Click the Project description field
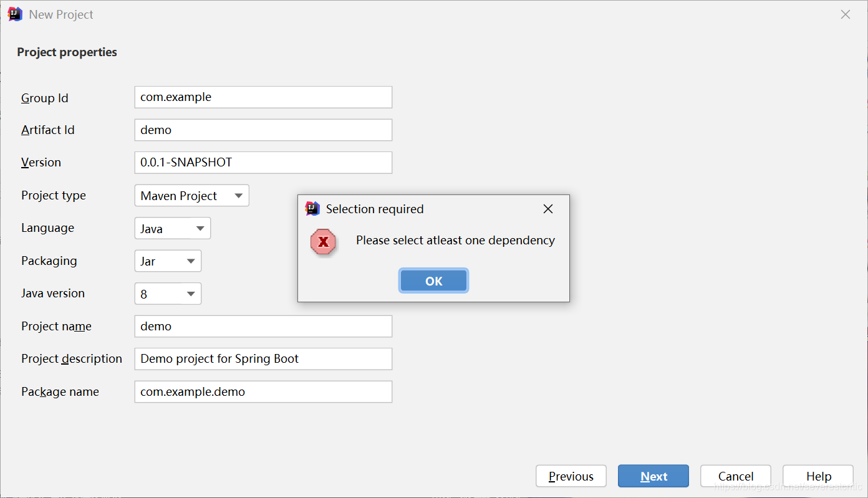 [263, 359]
